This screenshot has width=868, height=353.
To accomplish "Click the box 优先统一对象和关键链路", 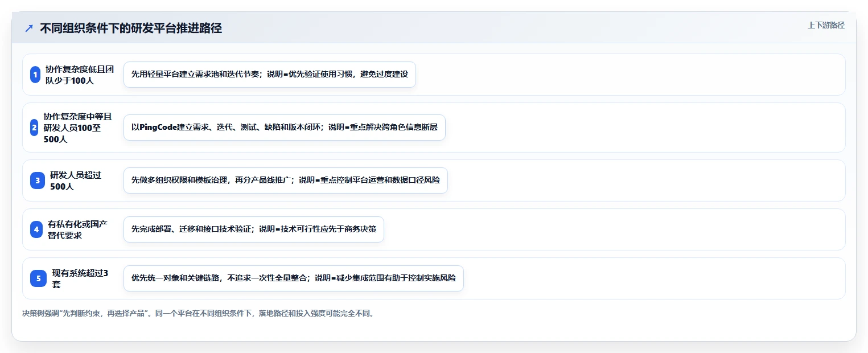I will tap(294, 278).
